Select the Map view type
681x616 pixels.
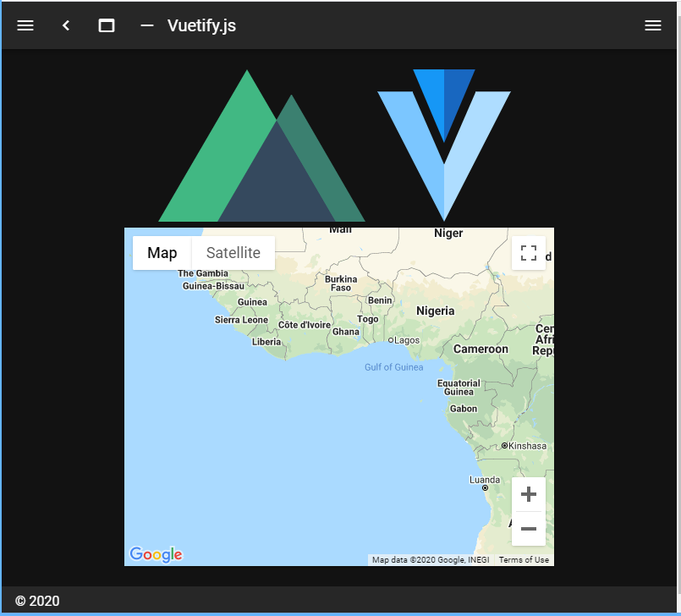coord(162,253)
